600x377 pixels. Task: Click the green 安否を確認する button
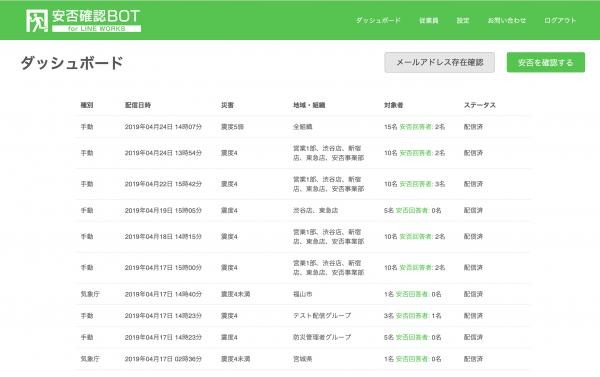pos(546,62)
